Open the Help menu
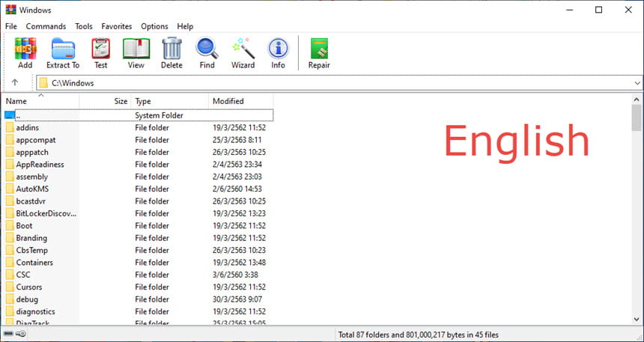This screenshot has height=342, width=644. 185,26
